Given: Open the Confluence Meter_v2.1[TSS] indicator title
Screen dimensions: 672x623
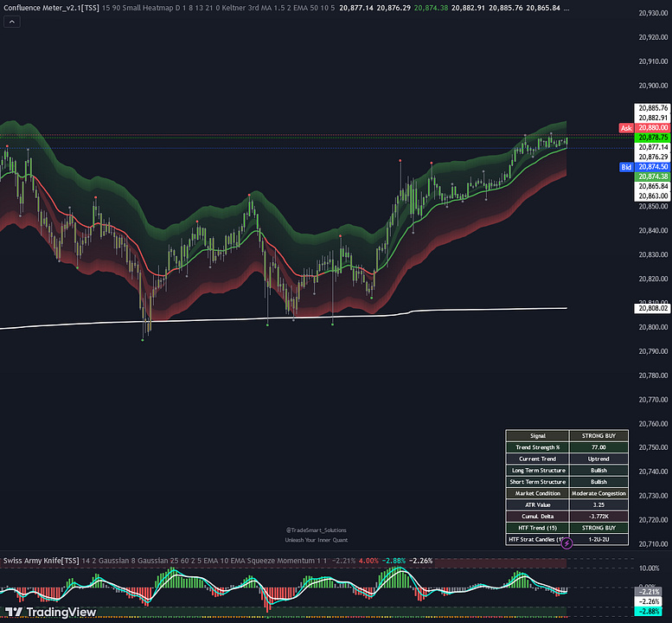Looking at the screenshot, I should pyautogui.click(x=51, y=8).
